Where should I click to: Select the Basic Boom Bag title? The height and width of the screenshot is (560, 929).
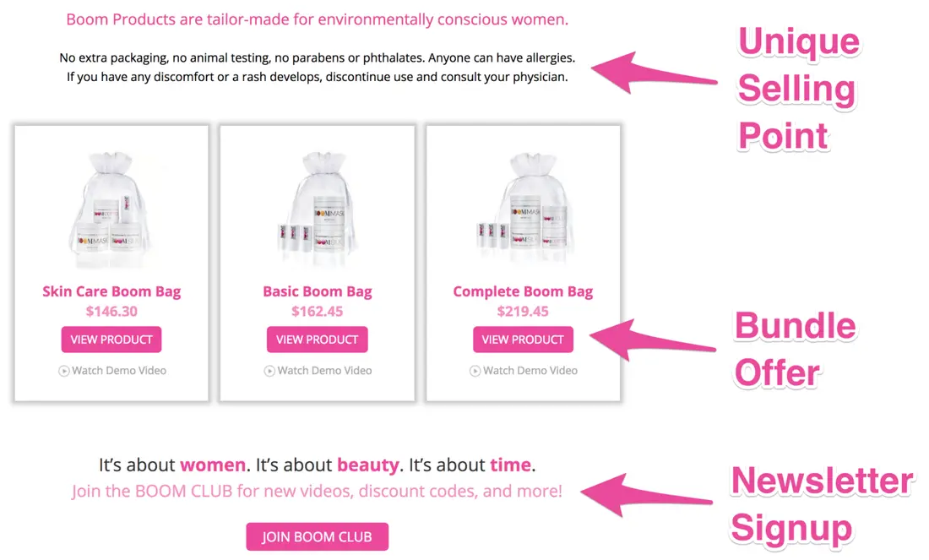pyautogui.click(x=317, y=291)
